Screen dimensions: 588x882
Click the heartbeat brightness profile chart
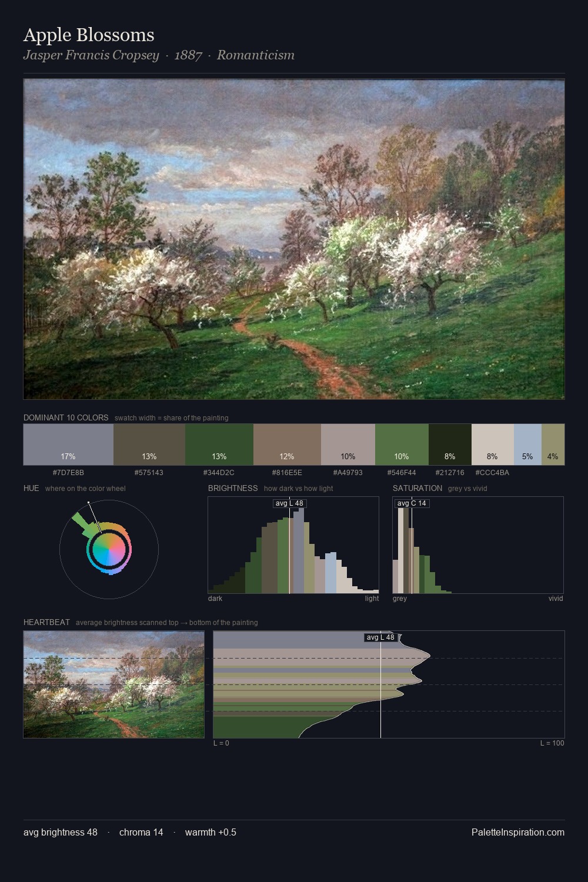click(389, 684)
